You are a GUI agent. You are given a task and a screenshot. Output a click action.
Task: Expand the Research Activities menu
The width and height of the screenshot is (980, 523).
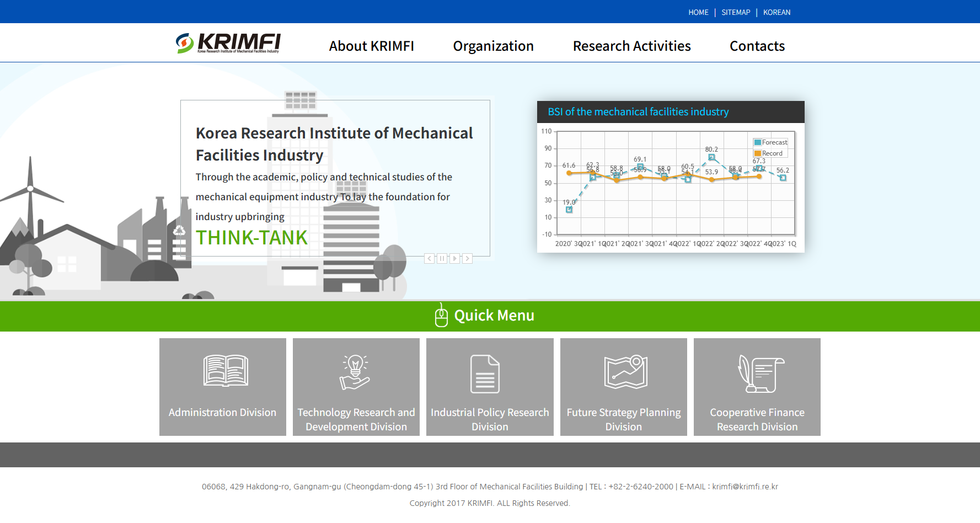point(631,46)
